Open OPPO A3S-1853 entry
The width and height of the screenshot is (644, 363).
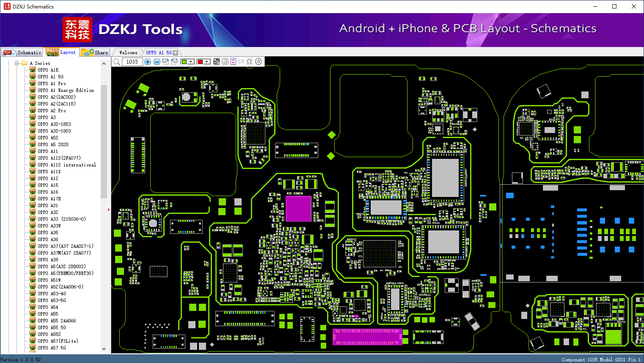coord(54,124)
